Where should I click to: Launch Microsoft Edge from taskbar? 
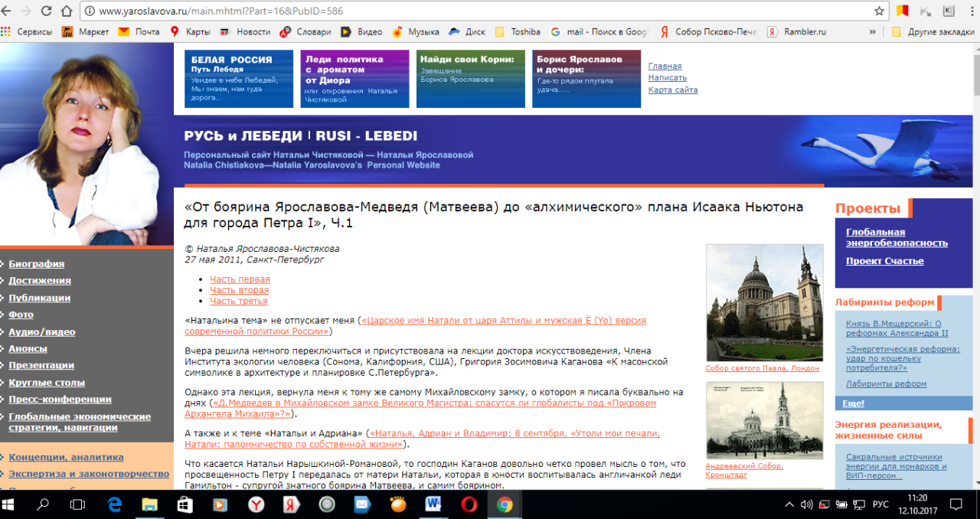(x=115, y=504)
